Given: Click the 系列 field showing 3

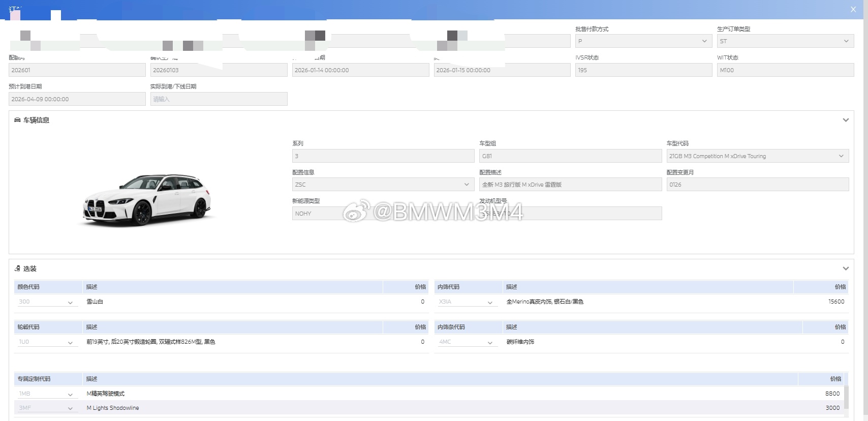Looking at the screenshot, I should coord(383,156).
